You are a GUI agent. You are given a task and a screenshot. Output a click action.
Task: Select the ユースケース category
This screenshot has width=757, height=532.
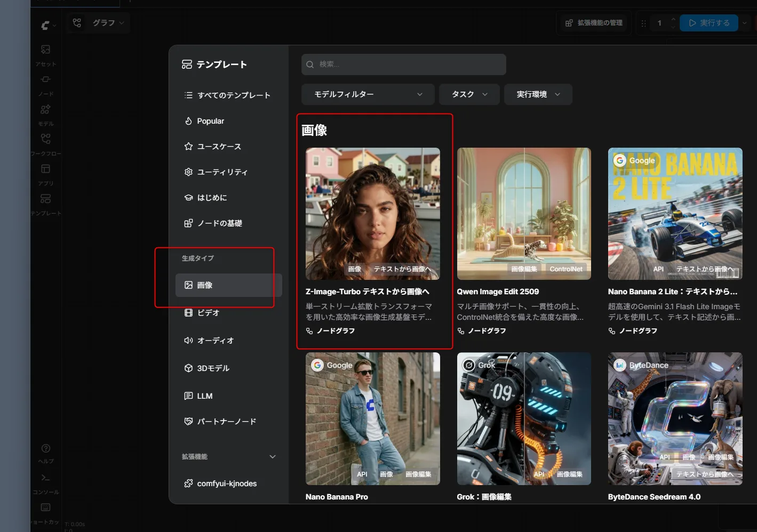[x=228, y=147]
